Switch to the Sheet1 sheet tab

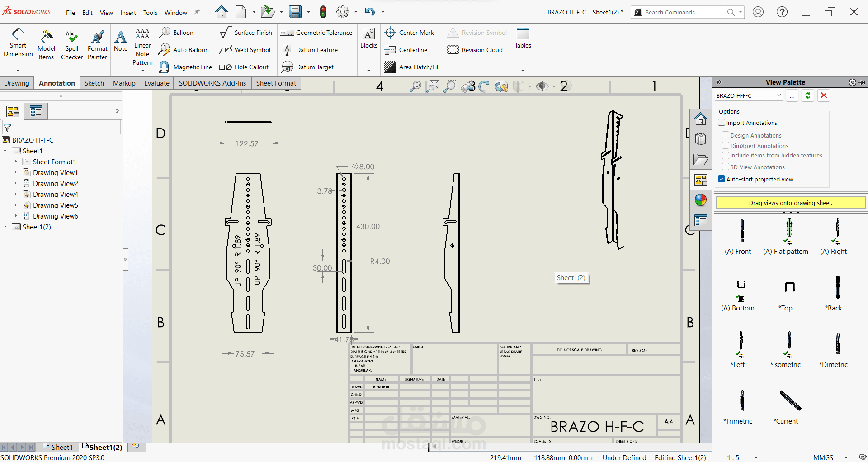coord(58,447)
